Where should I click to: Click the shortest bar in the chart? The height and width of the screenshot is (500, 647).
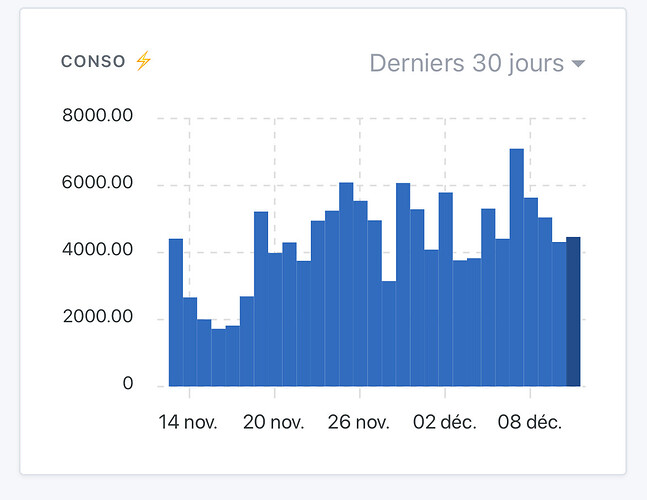(x=218, y=357)
